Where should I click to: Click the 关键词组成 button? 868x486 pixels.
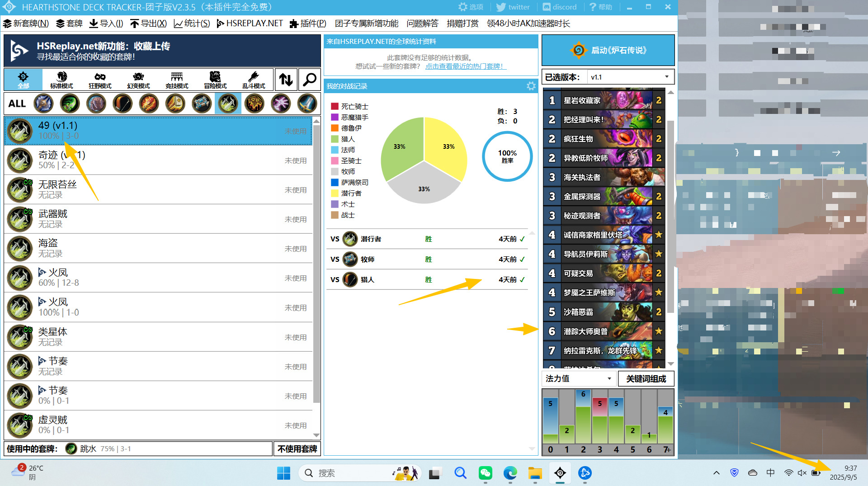(x=646, y=379)
